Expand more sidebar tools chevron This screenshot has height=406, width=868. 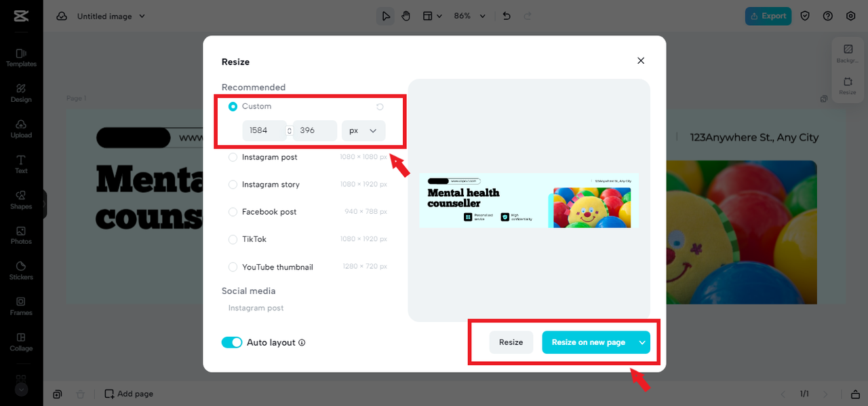[x=21, y=390]
